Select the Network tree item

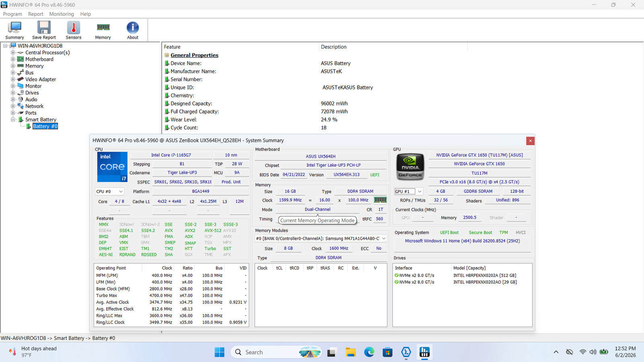point(34,106)
